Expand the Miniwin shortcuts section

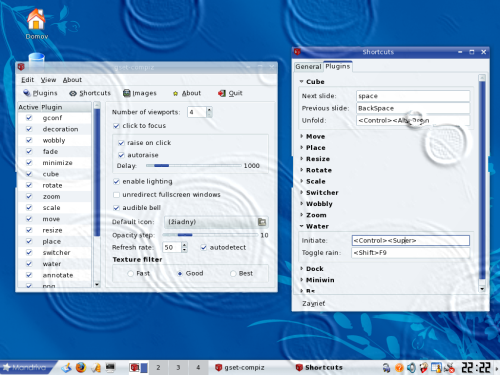click(x=301, y=280)
